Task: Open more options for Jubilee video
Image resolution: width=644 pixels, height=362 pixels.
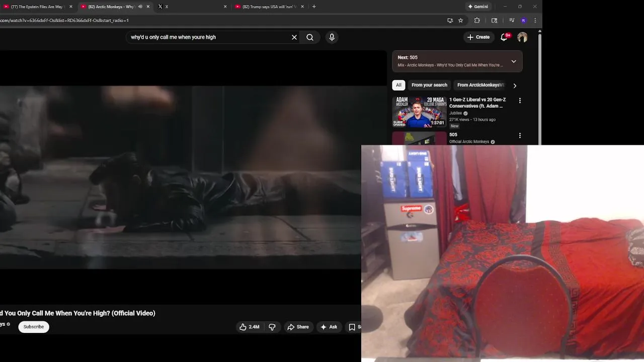Action: coord(520,101)
